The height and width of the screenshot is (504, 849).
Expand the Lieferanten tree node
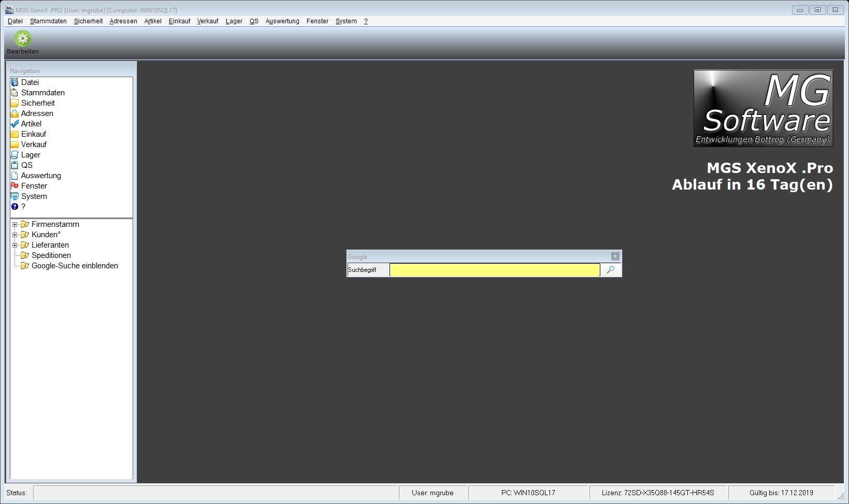pos(15,246)
